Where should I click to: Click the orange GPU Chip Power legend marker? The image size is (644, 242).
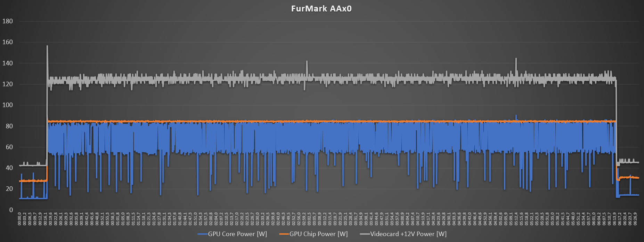(284, 234)
